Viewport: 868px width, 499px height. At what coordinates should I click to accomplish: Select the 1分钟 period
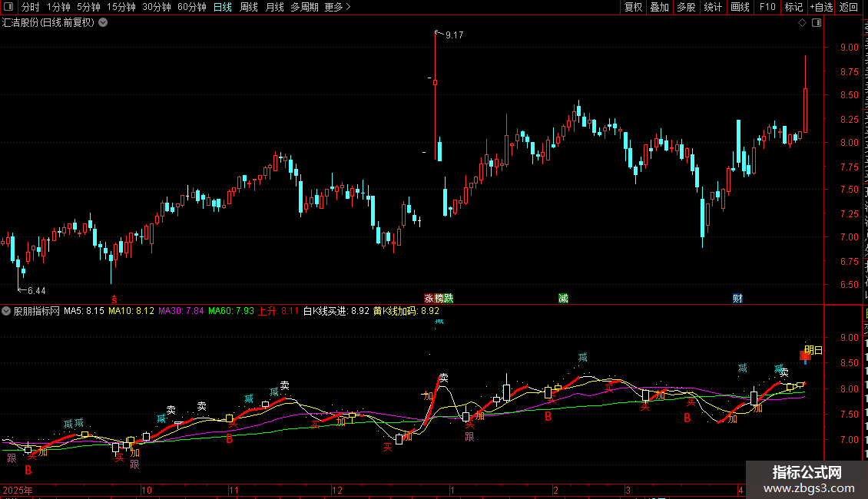58,7
